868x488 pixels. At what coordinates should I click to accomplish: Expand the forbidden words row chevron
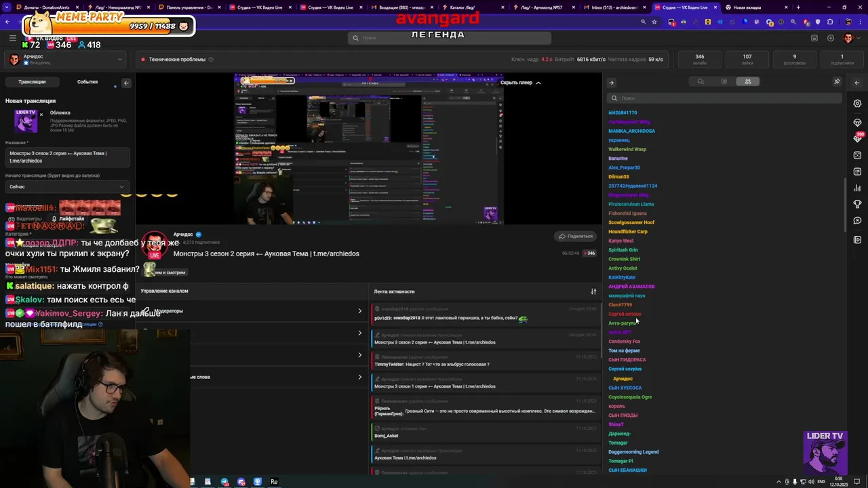pos(359,377)
